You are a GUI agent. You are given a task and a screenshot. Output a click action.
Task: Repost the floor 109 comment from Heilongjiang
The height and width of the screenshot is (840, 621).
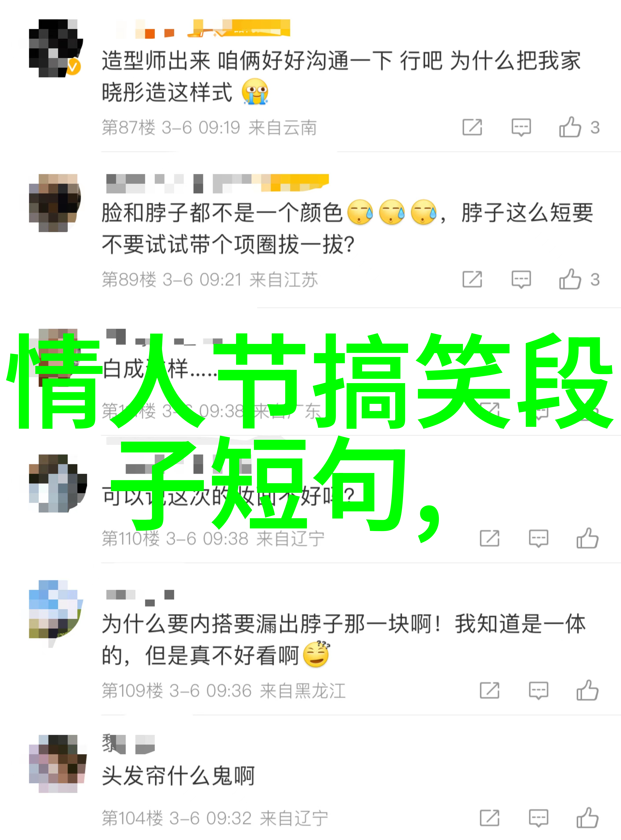tap(489, 690)
